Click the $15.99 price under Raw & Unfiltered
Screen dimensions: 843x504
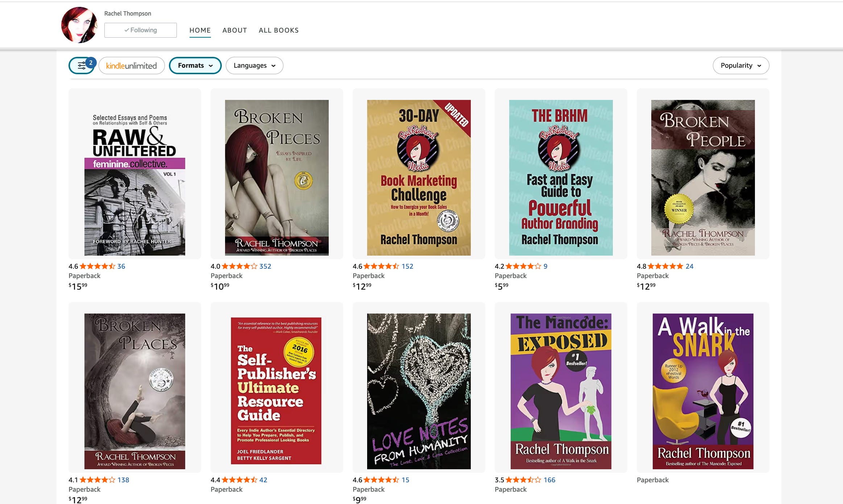tap(78, 286)
